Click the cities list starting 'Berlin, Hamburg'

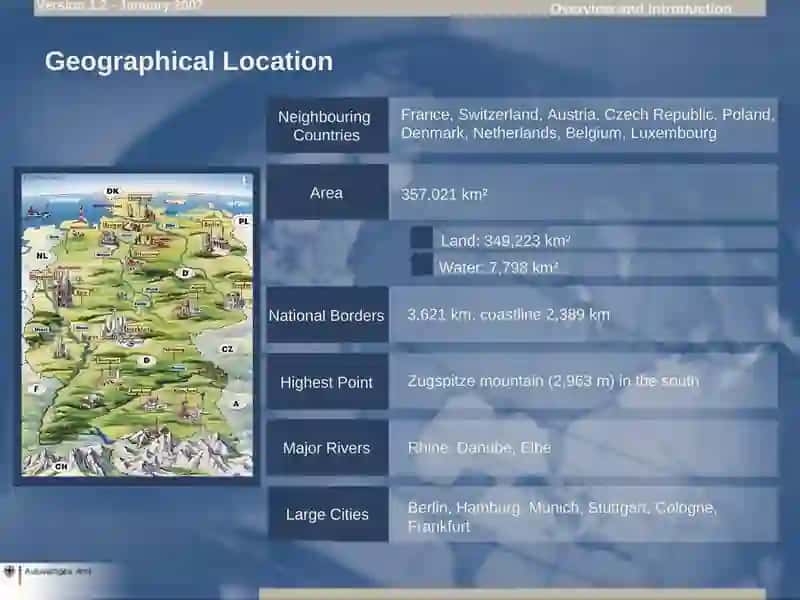[x=562, y=517]
